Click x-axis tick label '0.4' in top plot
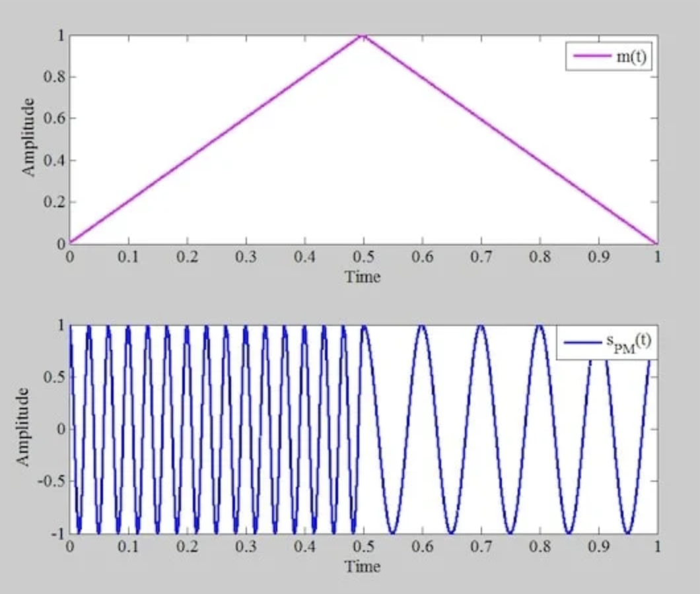Screen dimensions: 700x594 [304, 257]
